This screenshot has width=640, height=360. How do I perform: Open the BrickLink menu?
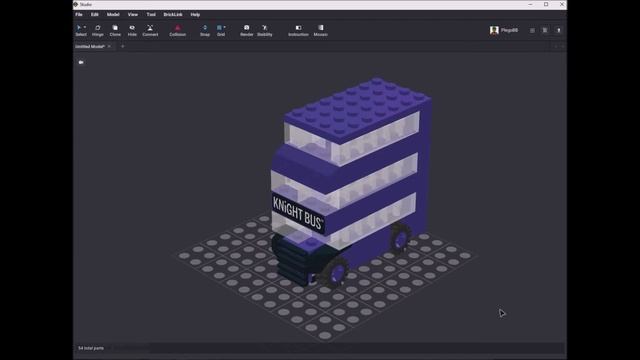173,14
